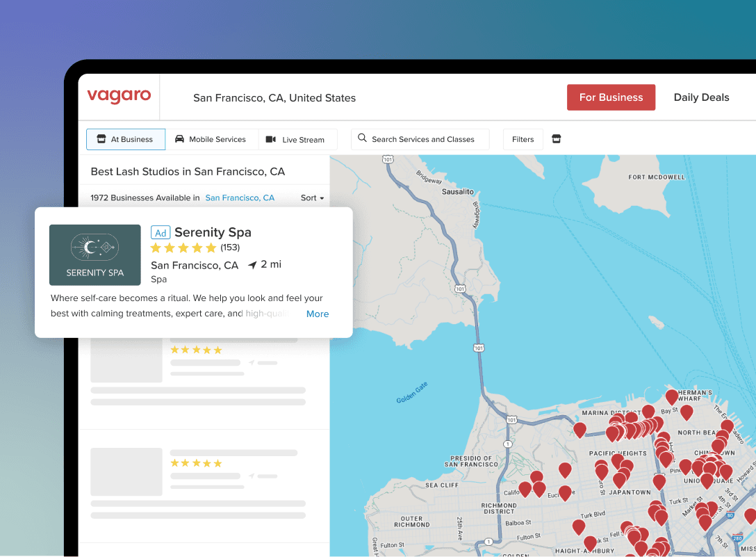Click the Search Services and Classes field

[x=422, y=139]
